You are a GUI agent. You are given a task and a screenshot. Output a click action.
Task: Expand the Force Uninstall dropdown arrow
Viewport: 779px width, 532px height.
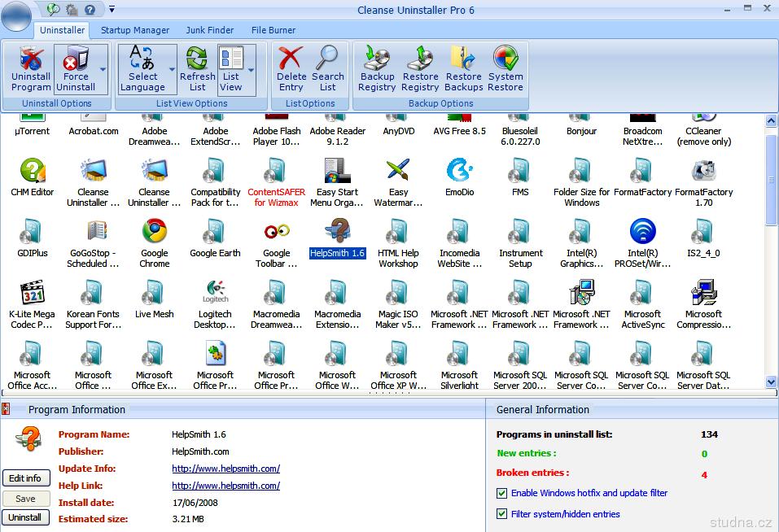[103, 70]
